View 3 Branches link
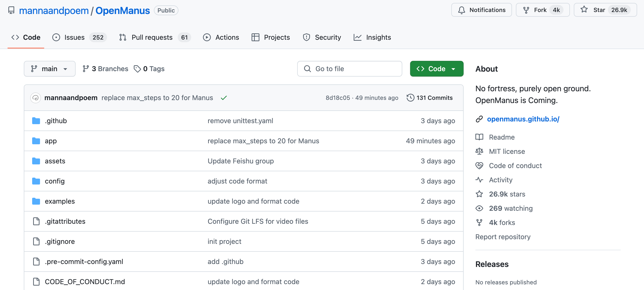Image resolution: width=644 pixels, height=290 pixels. pyautogui.click(x=105, y=69)
